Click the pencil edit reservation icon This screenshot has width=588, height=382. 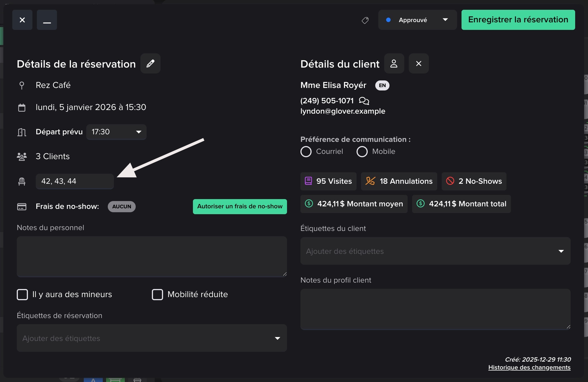(x=150, y=63)
